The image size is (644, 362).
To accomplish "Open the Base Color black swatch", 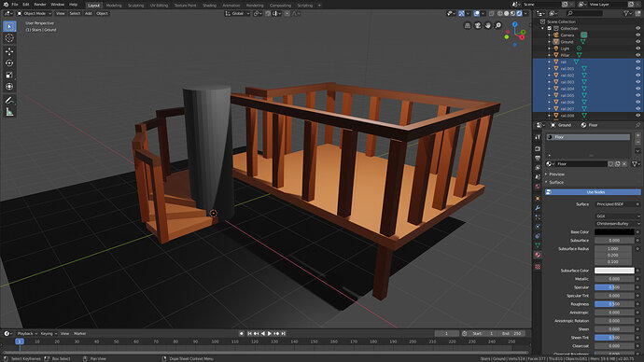I will (x=614, y=232).
